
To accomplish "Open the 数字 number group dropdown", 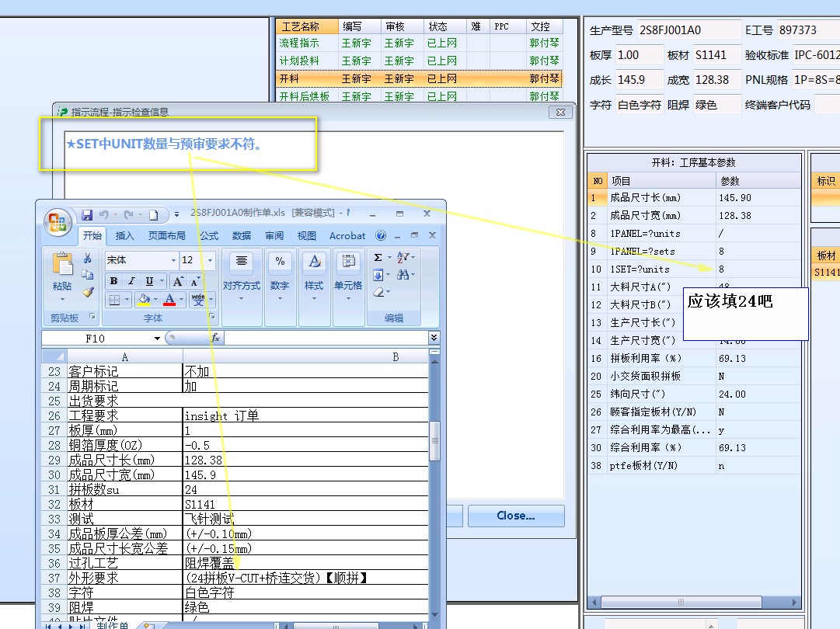I will [x=280, y=287].
